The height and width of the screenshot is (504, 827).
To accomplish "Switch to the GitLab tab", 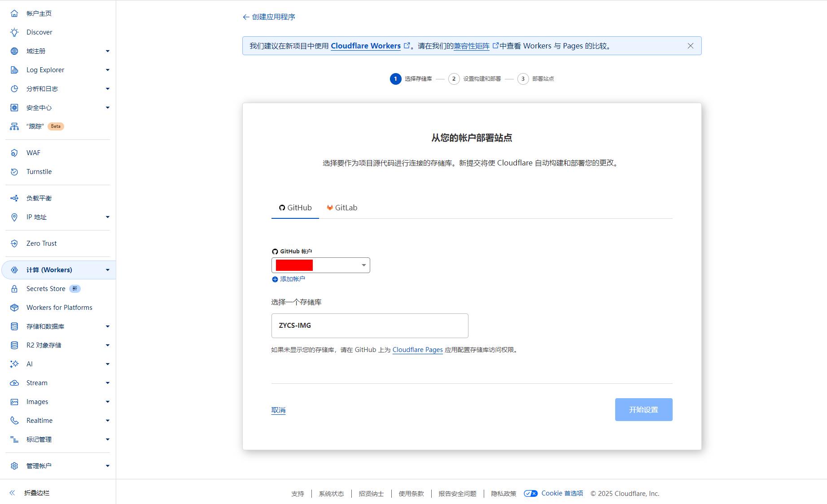I will [342, 208].
